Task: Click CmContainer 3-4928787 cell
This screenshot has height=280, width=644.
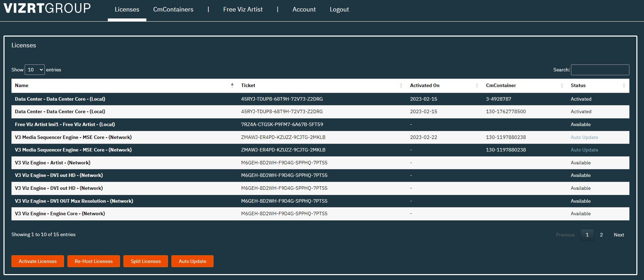Action: click(499, 99)
